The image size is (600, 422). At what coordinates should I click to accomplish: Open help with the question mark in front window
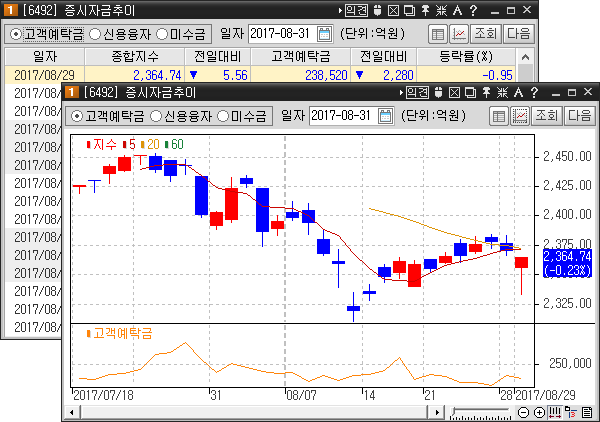[534, 92]
